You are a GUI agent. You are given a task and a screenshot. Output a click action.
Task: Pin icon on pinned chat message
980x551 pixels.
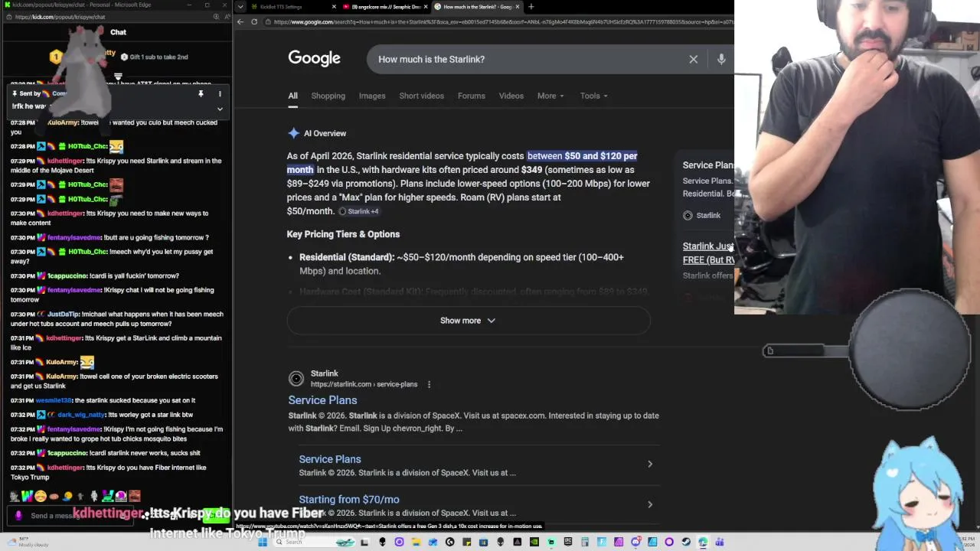tap(201, 93)
